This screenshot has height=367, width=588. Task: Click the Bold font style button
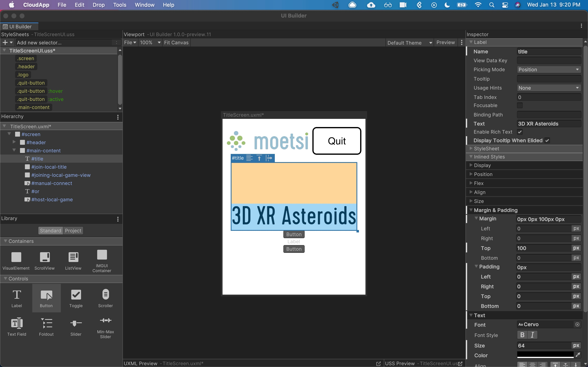tap(522, 335)
